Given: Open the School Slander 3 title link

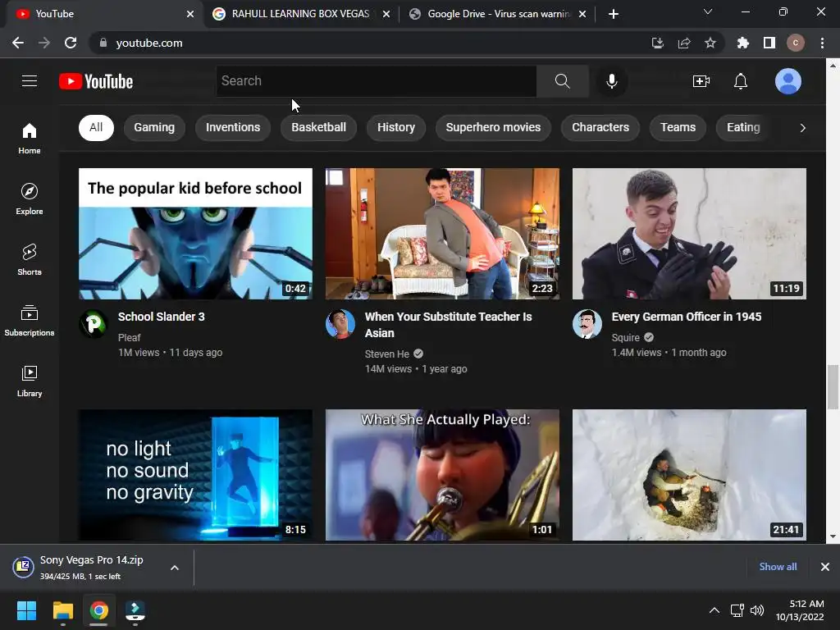Looking at the screenshot, I should click(162, 317).
